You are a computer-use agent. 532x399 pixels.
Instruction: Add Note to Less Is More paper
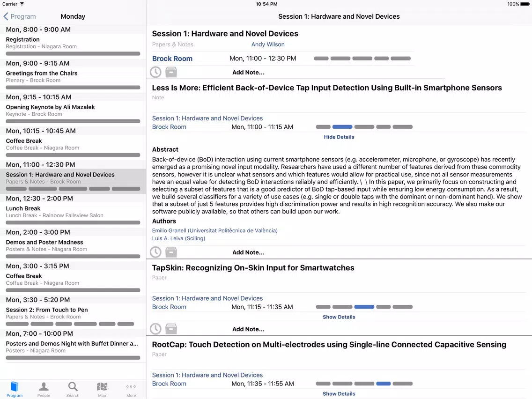coord(248,252)
